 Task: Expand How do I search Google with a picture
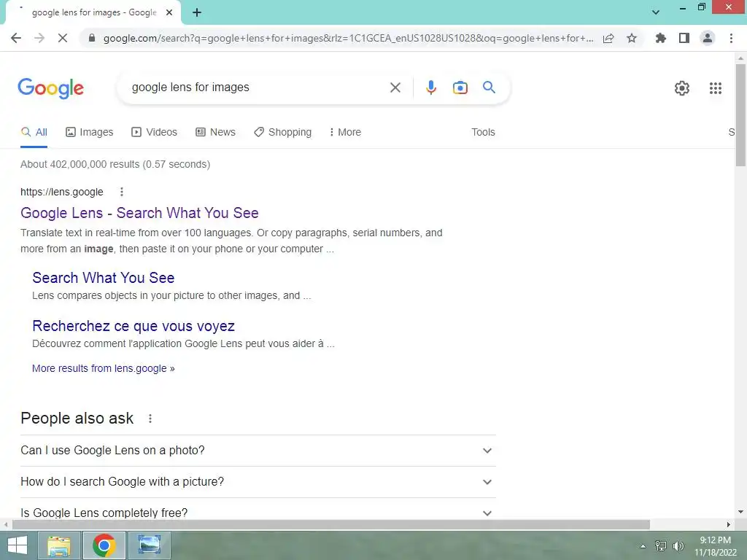(x=258, y=482)
